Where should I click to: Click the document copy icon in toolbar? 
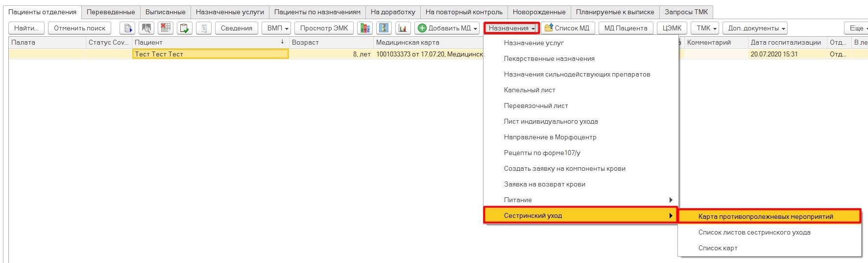coord(127,28)
